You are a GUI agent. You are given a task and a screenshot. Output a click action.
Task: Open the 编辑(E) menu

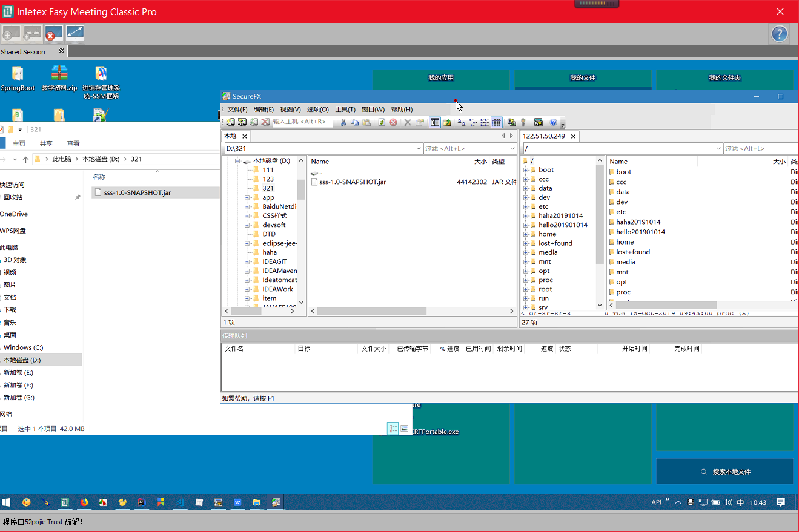[x=264, y=110]
